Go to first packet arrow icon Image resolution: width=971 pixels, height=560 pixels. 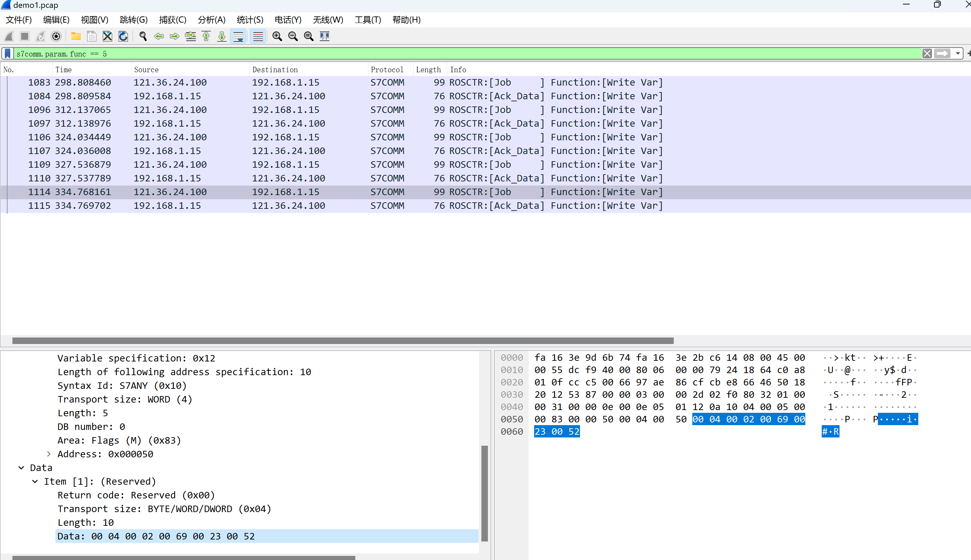pyautogui.click(x=206, y=36)
